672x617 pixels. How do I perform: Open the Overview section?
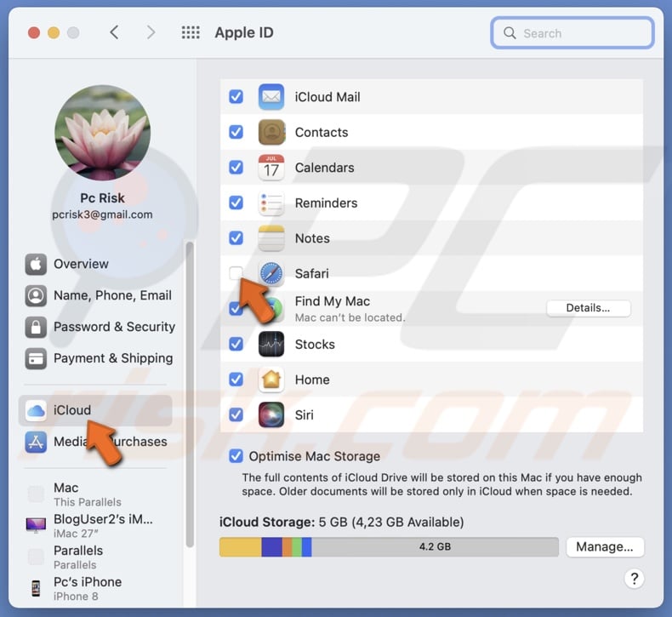click(95, 264)
